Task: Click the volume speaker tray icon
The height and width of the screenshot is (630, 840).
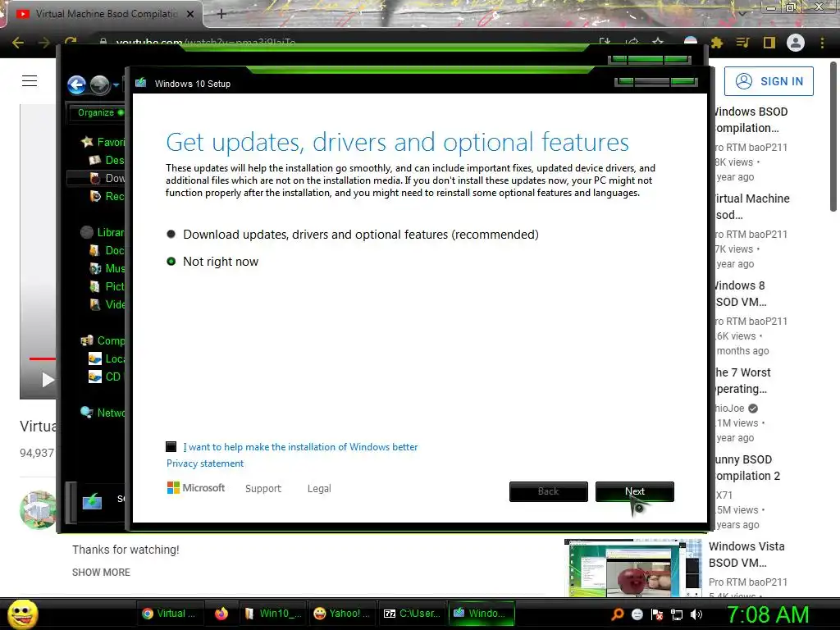Action: click(x=696, y=614)
